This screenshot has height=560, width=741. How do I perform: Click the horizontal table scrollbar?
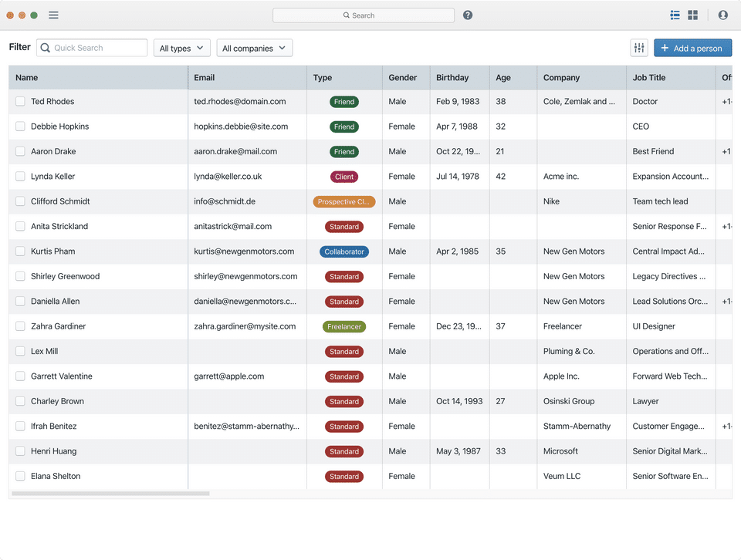click(x=110, y=494)
